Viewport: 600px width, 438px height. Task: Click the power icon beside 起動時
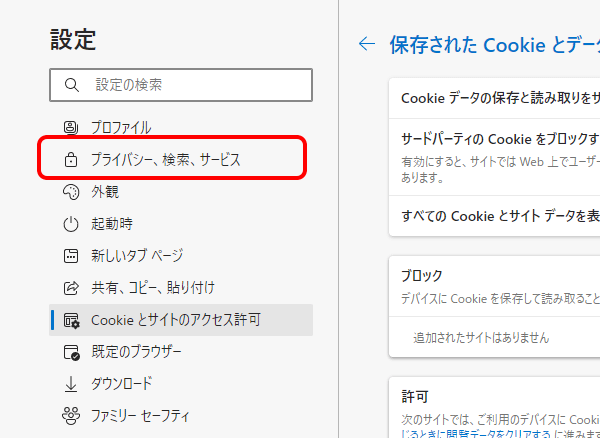coord(71,224)
